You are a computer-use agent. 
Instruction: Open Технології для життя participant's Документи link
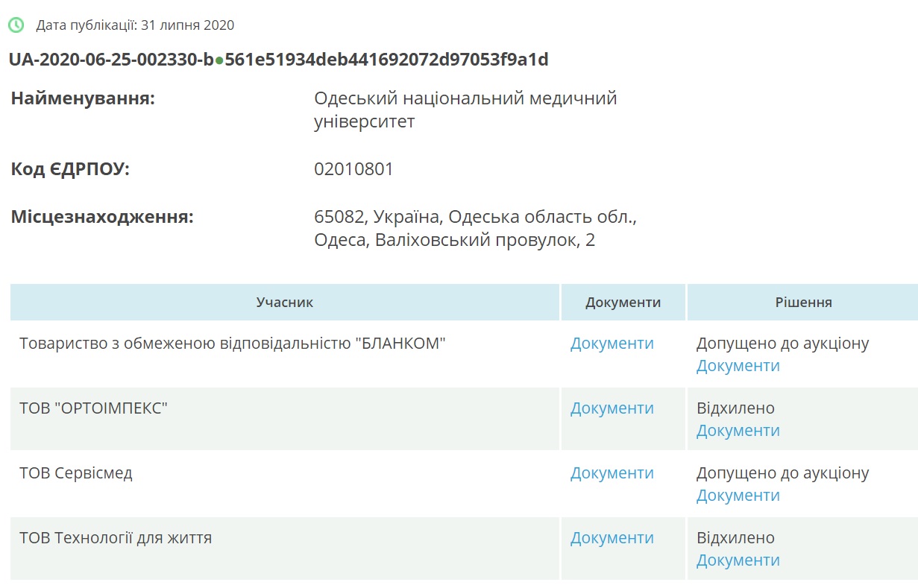pyautogui.click(x=612, y=538)
